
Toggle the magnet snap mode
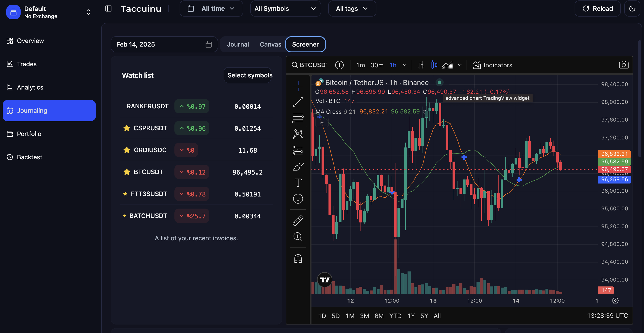click(x=298, y=258)
